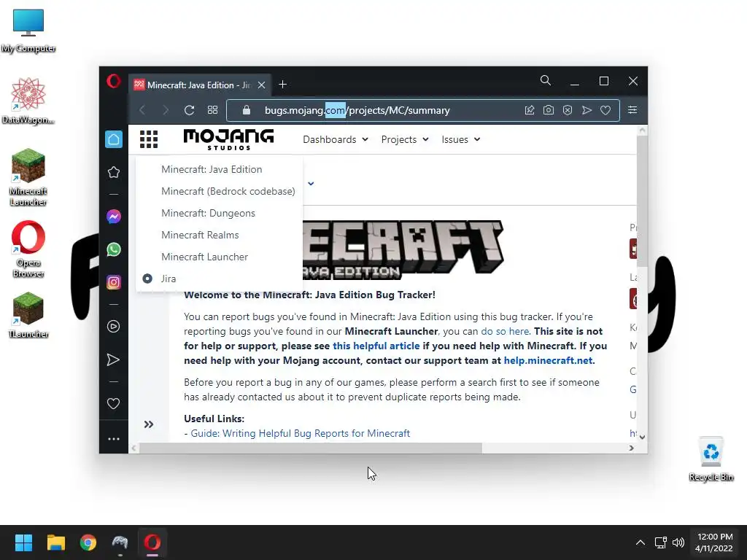This screenshot has height=560, width=747.
Task: Open the Opera sidebar Home icon
Action: (113, 139)
